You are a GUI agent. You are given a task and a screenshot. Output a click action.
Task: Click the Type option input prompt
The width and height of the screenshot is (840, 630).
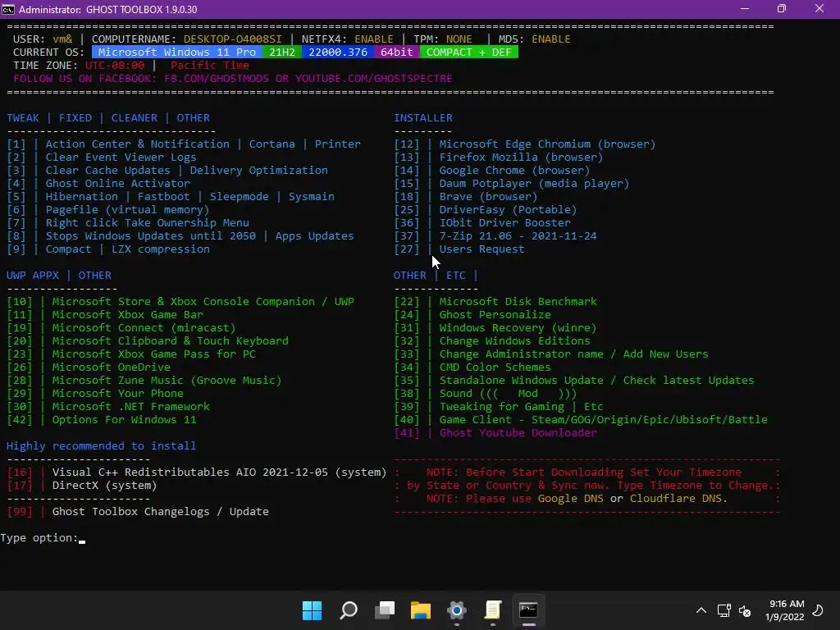(x=43, y=538)
